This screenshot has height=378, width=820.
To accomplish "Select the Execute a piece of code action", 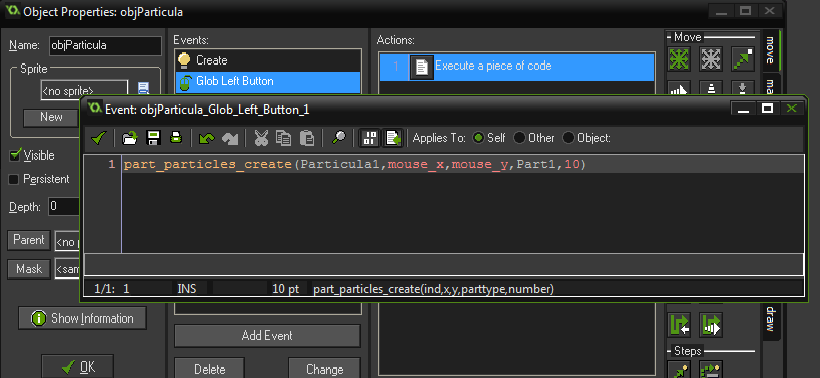I will tap(517, 67).
